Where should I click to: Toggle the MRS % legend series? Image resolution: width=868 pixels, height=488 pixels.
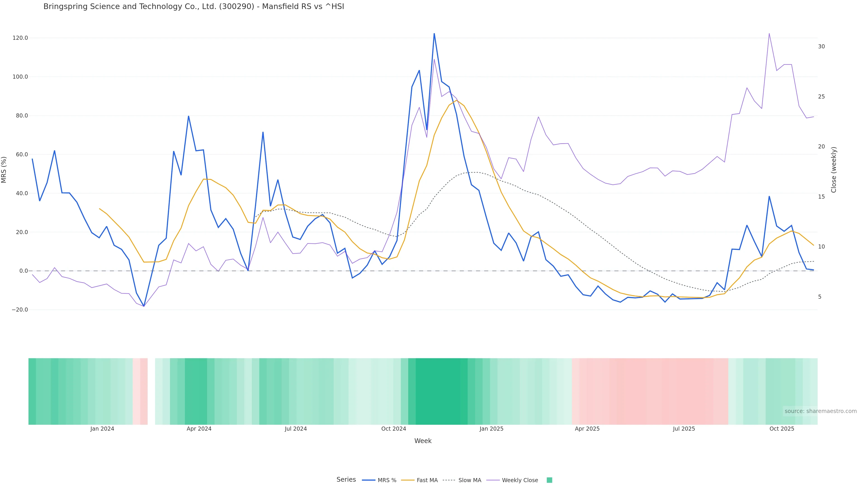387,480
